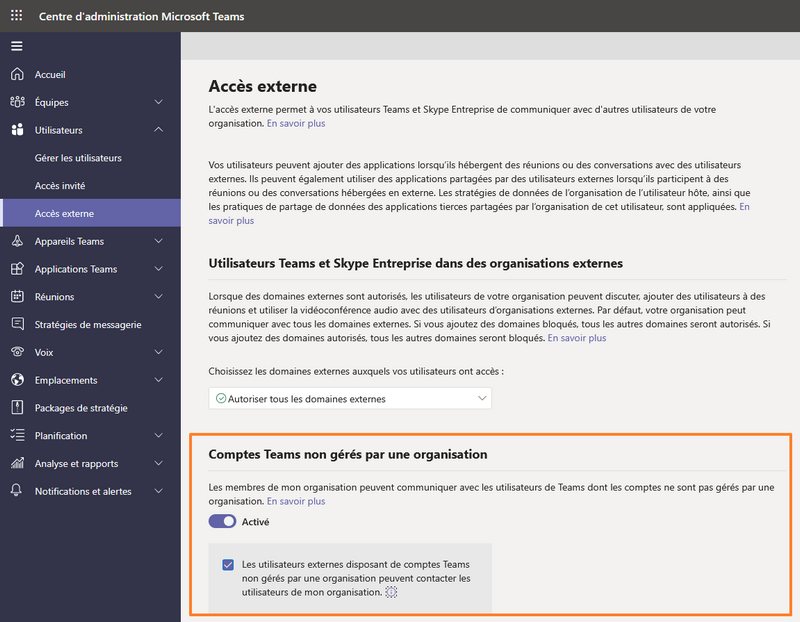Click the Appareils Teams icon
Viewport: 800px width, 622px height.
(17, 241)
